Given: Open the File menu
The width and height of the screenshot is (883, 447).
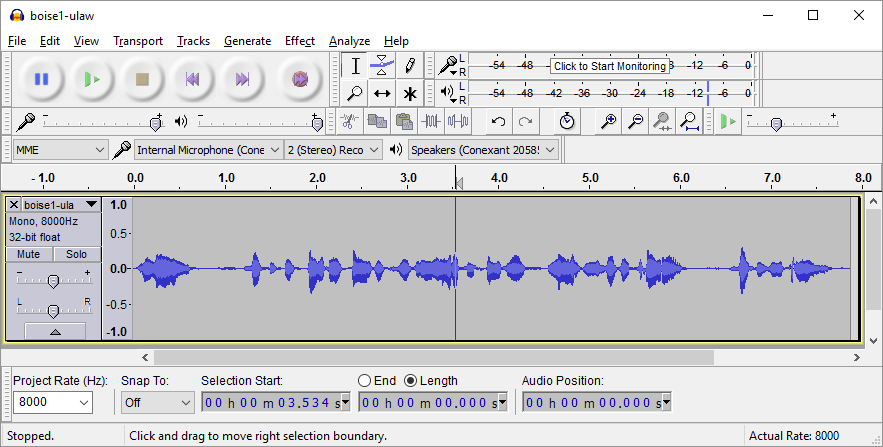Looking at the screenshot, I should click(x=17, y=41).
